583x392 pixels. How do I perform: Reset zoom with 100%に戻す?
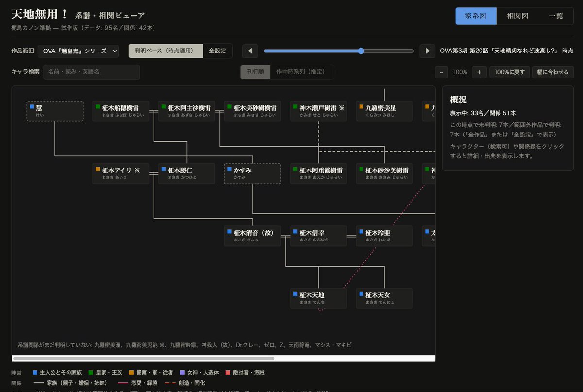[x=510, y=72]
